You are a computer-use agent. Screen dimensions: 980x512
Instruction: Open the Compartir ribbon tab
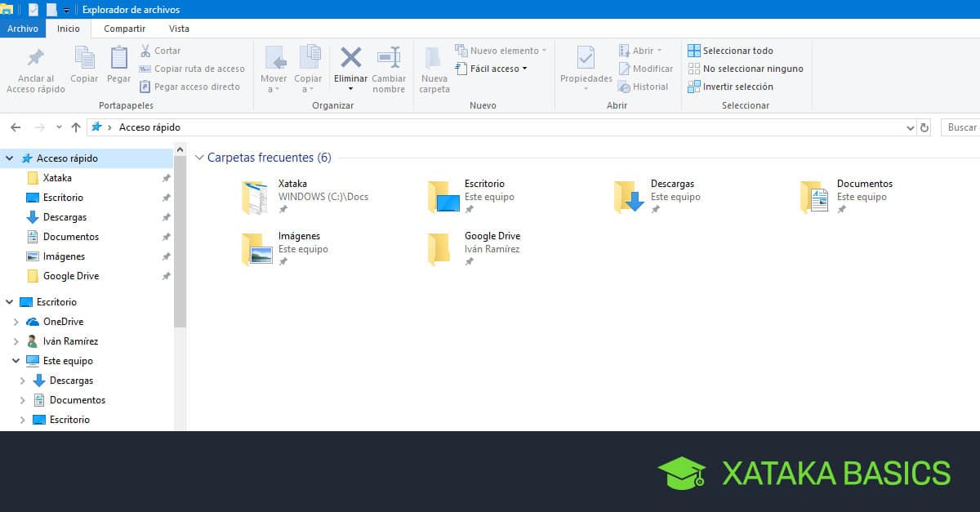coord(124,29)
